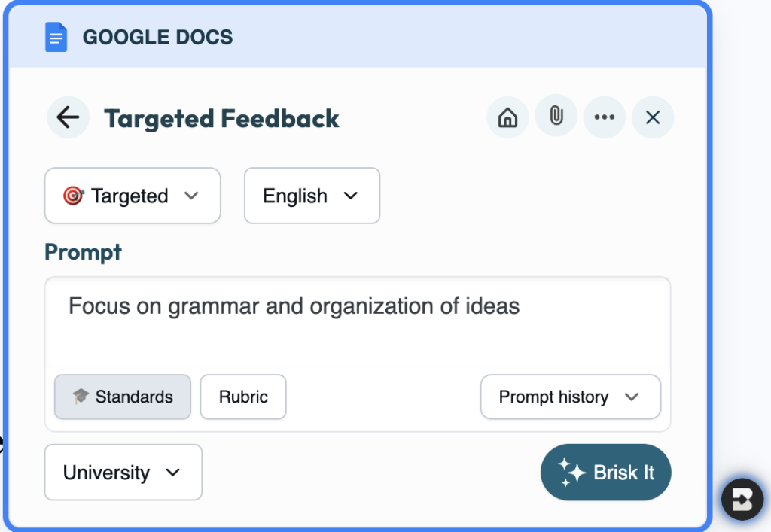This screenshot has height=532, width=771.
Task: Click the paperclip attachment icon
Action: click(x=556, y=117)
